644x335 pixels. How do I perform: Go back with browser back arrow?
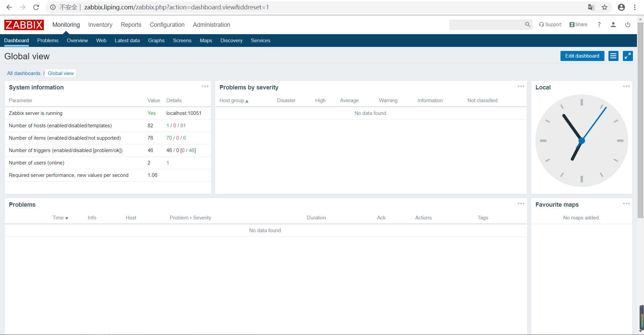9,7
